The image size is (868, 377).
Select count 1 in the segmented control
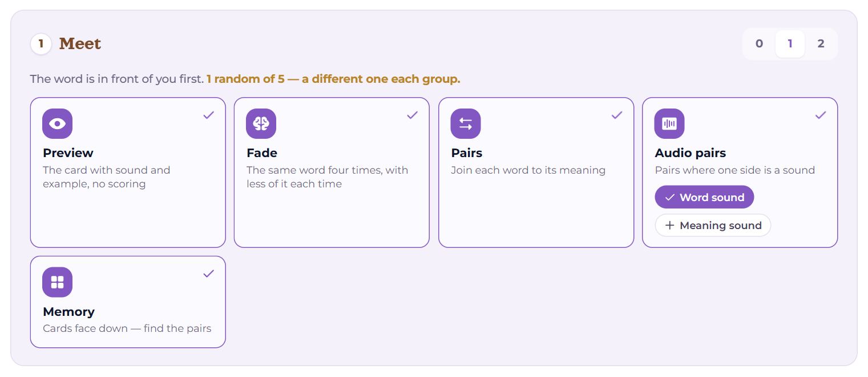(790, 44)
